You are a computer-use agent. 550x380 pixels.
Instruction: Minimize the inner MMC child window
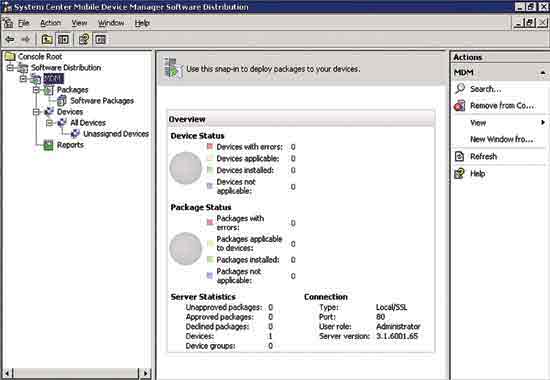click(x=519, y=23)
